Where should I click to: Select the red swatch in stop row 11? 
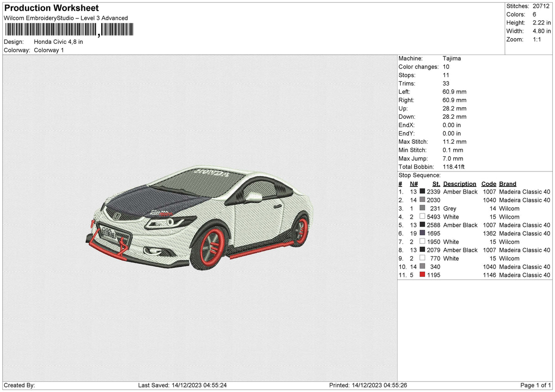point(422,275)
